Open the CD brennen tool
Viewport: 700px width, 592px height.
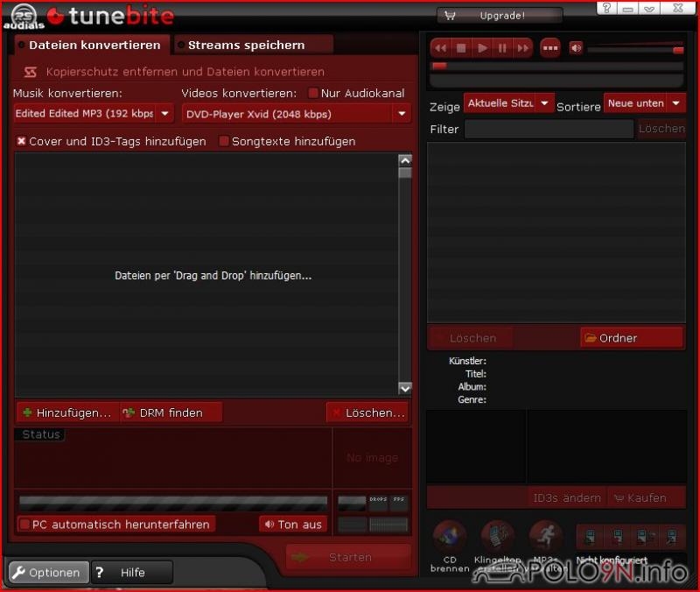click(450, 537)
